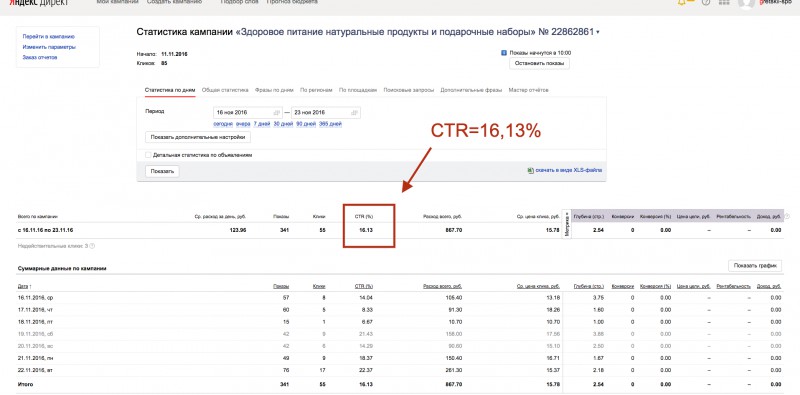Click the "Показать" button

tap(162, 171)
